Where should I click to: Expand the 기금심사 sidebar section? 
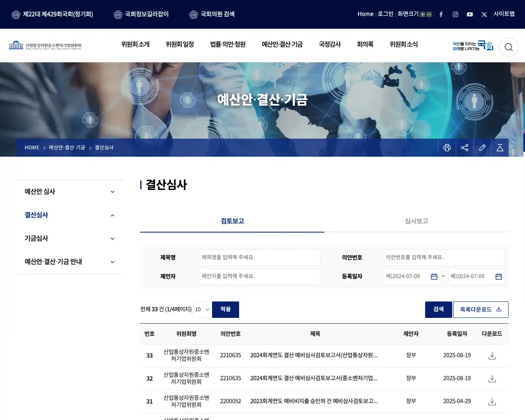click(70, 238)
